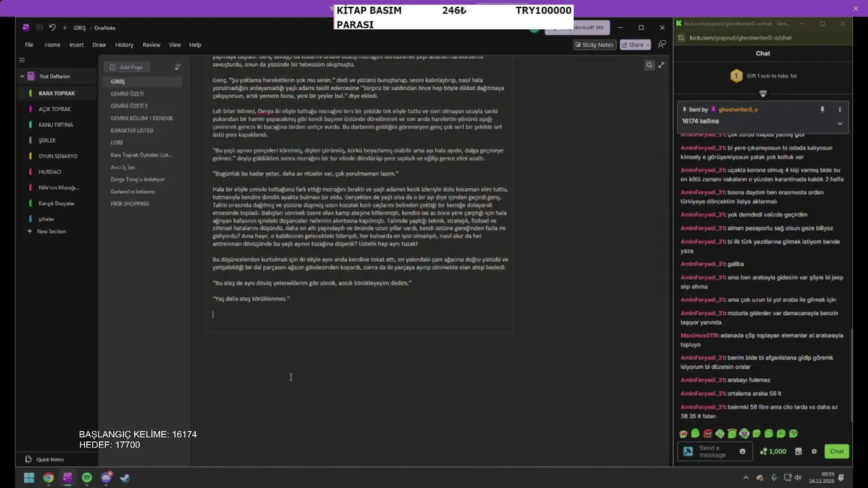Click the Gift 1 sub to take 1st banner
The height and width of the screenshot is (488, 868).
pyautogui.click(x=763, y=76)
